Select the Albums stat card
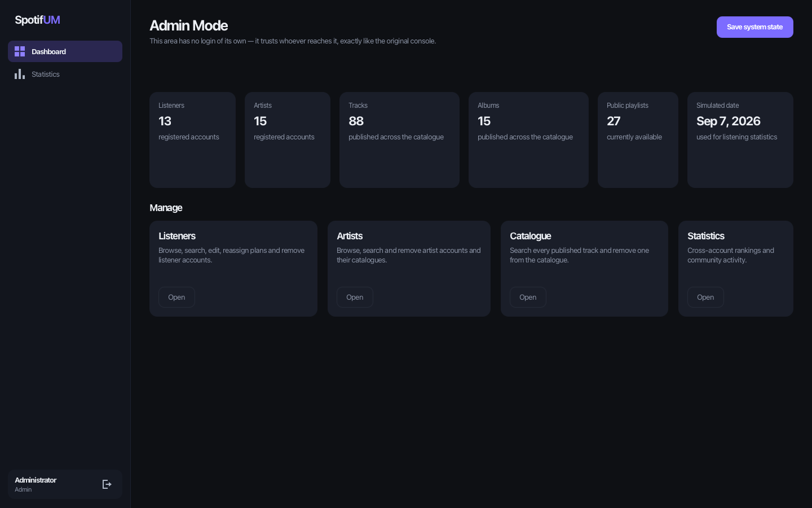The width and height of the screenshot is (812, 508). 528,140
